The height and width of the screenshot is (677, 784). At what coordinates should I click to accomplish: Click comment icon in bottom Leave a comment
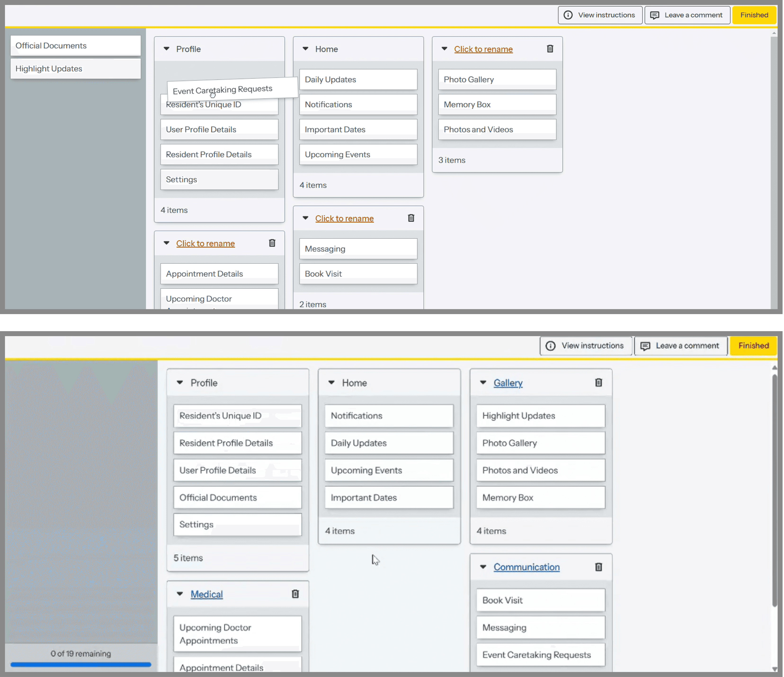645,346
